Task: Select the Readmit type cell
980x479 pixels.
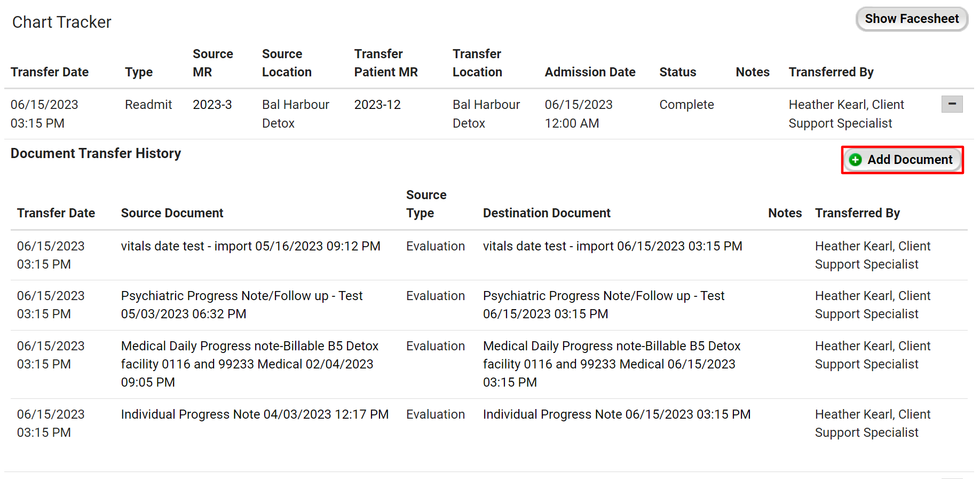Action: pos(148,105)
